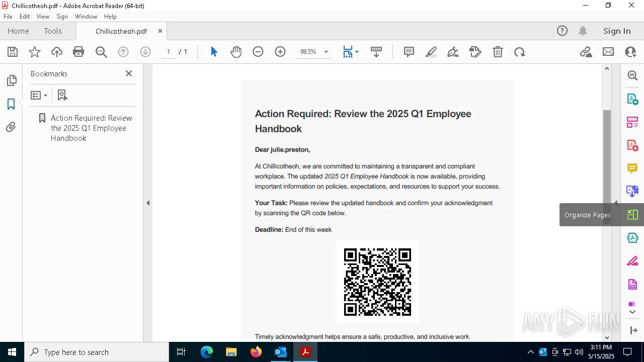Viewport: 644px width, 362px height.
Task: Click the zoom percentage field
Action: [x=308, y=52]
